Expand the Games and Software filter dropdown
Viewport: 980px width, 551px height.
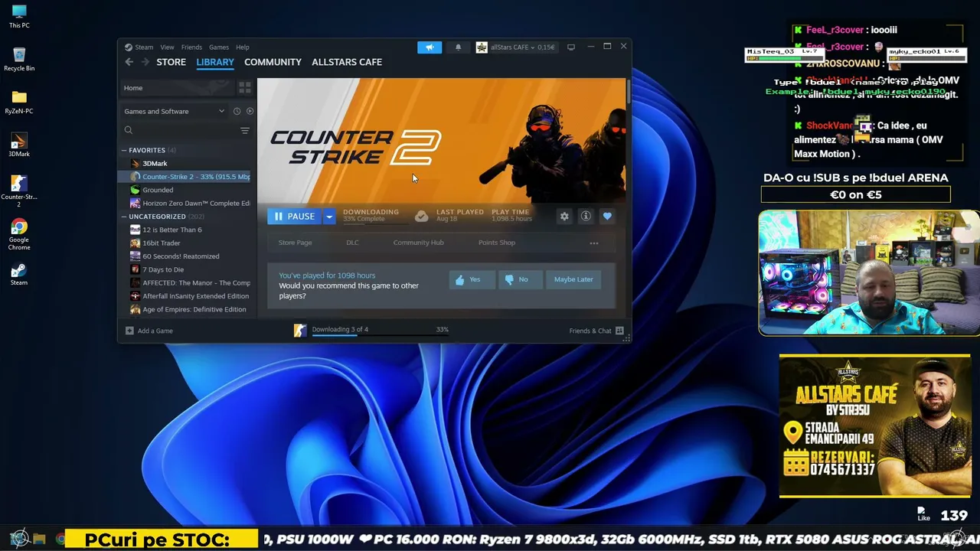coord(174,111)
